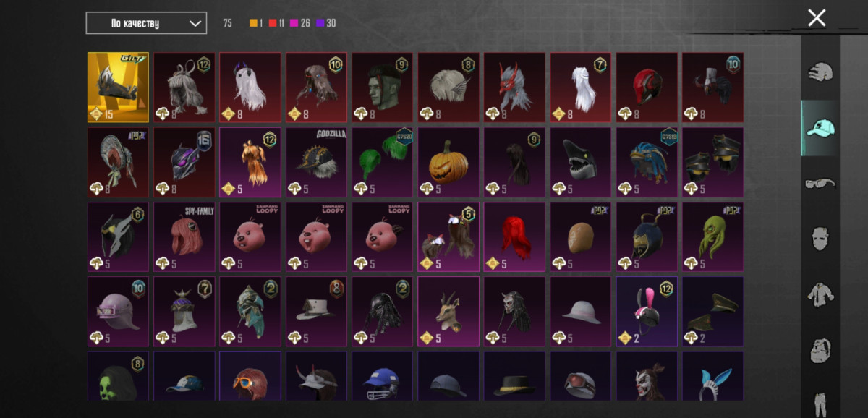Pick the white ghost sheet headwear
This screenshot has height=418, width=868.
pos(250,87)
